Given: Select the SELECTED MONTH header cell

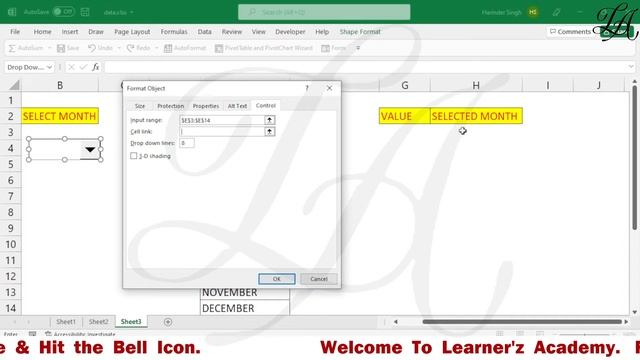Looking at the screenshot, I should point(476,116).
